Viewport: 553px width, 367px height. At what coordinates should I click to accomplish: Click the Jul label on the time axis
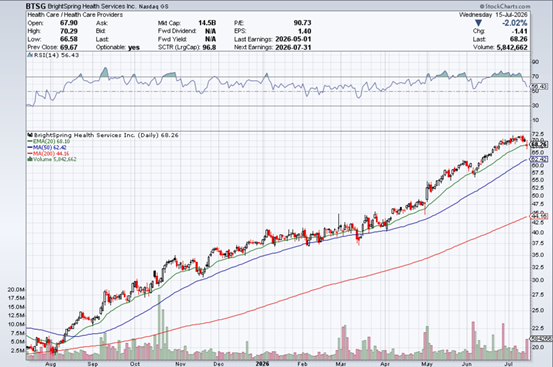[508, 363]
